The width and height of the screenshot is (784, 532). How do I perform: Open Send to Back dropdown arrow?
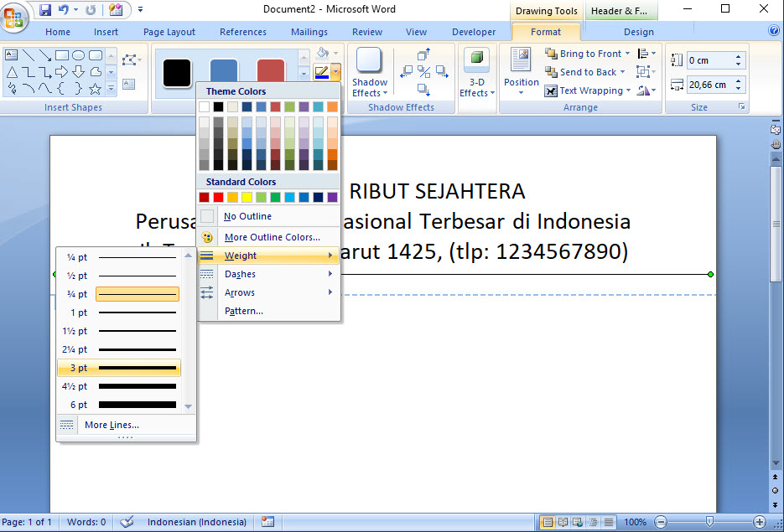tap(622, 72)
